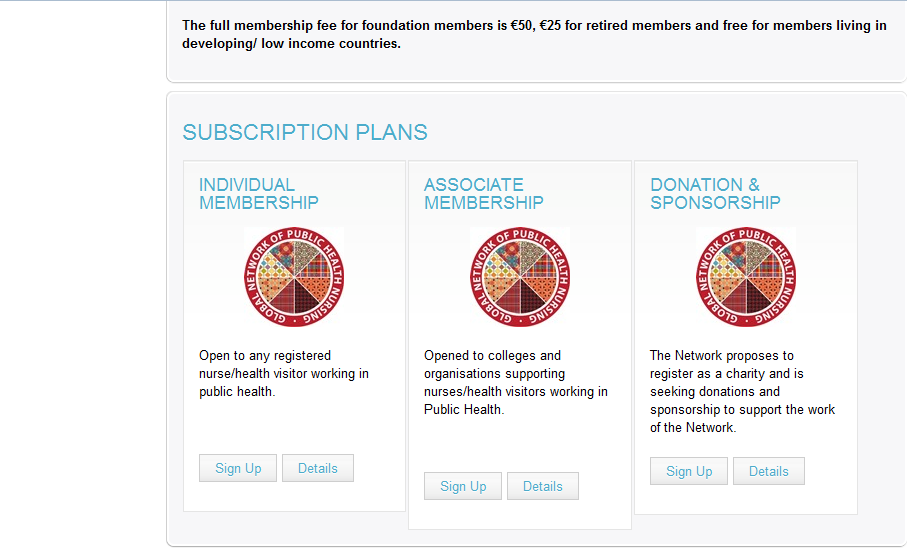Click the Individual Membership nursing network logo
Screen dimensions: 907x552
click(294, 277)
